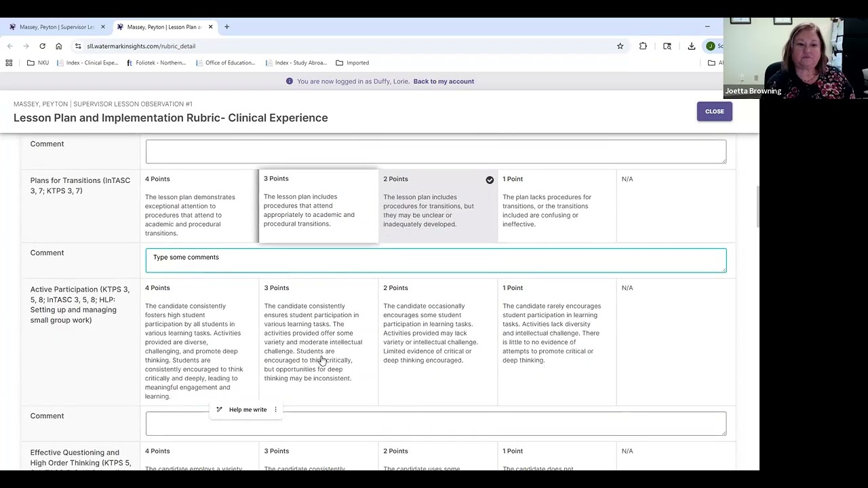Click Effective Questioning and High Order Thinking label
The height and width of the screenshot is (488, 868).
80,460
